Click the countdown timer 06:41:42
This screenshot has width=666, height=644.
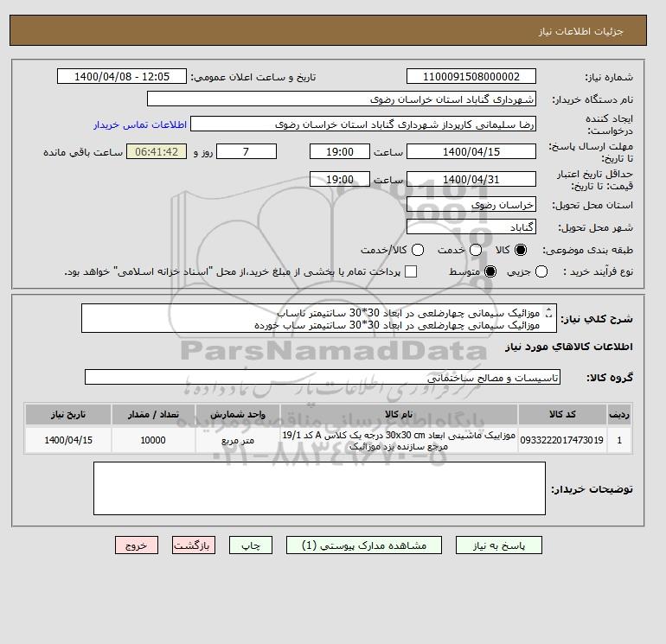(157, 151)
